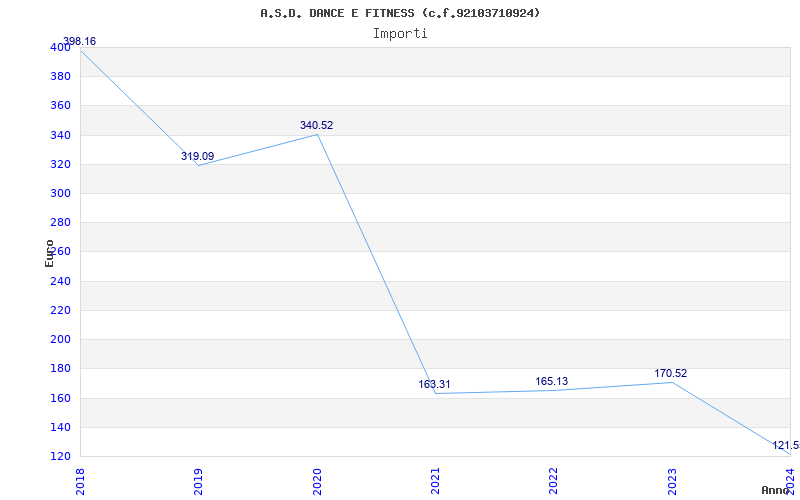The image size is (800, 500).
Task: Click the 2018 x-axis label
Action: coord(80,482)
